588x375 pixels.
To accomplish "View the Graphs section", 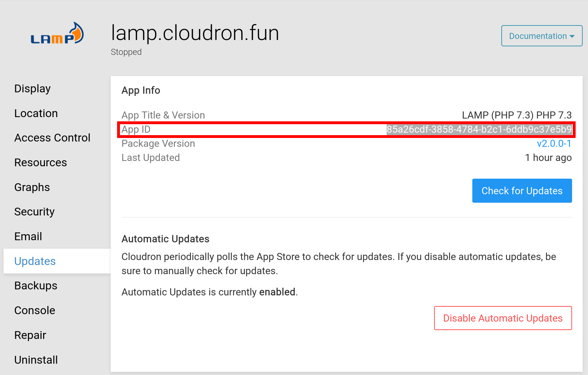I will (x=32, y=187).
